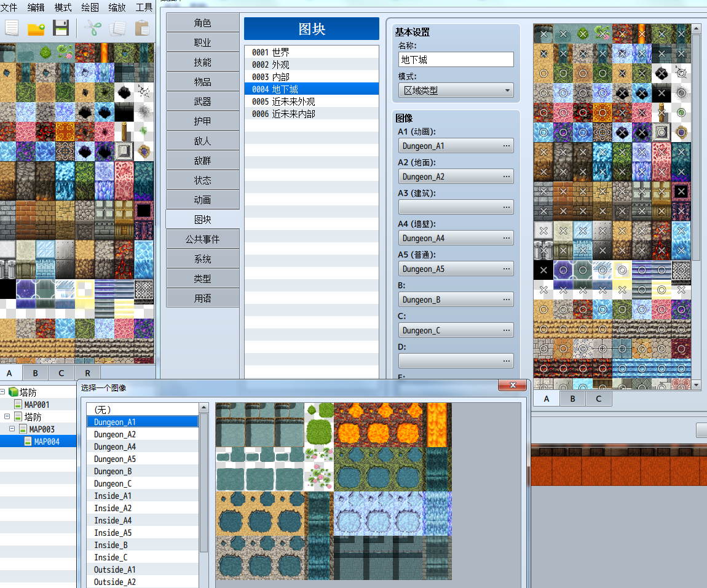The width and height of the screenshot is (707, 588).
Task: Open the 工具 menu
Action: (x=144, y=7)
